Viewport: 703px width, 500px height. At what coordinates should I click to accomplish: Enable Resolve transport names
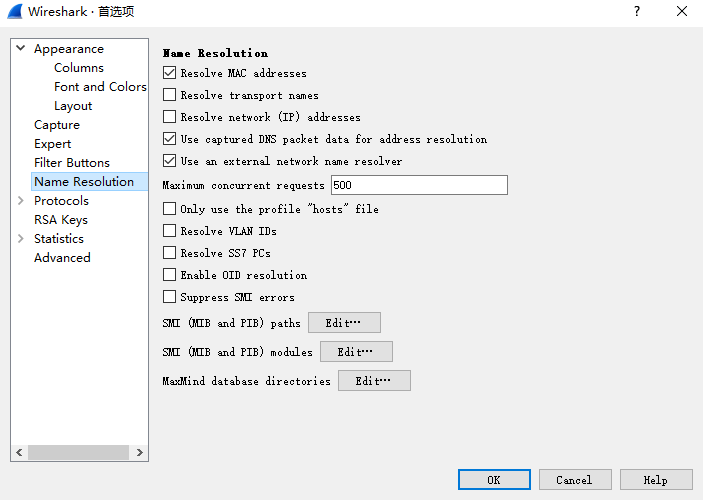point(169,95)
